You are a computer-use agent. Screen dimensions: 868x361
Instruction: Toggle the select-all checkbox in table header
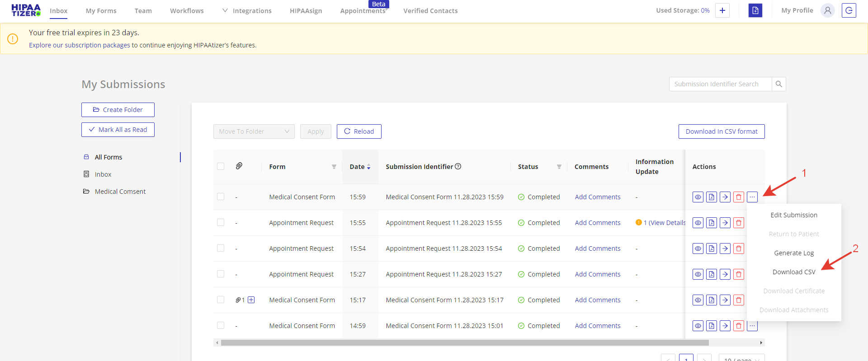(221, 166)
